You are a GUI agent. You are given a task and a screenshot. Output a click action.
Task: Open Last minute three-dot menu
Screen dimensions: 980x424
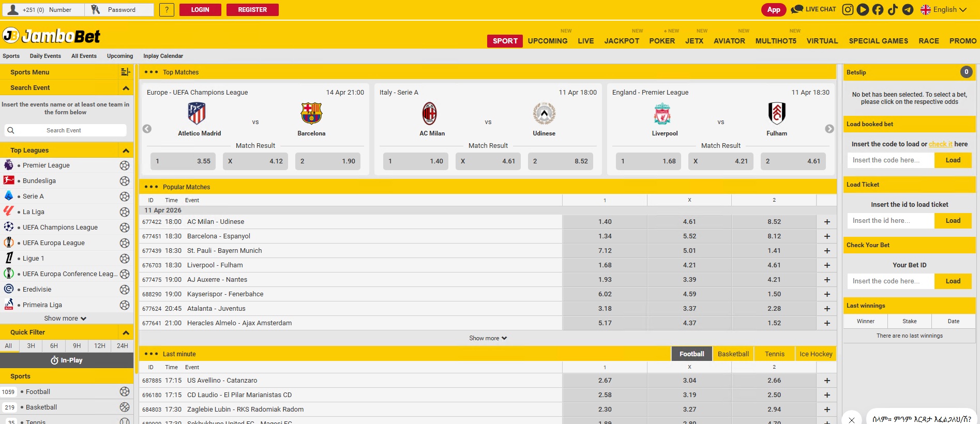pyautogui.click(x=151, y=354)
